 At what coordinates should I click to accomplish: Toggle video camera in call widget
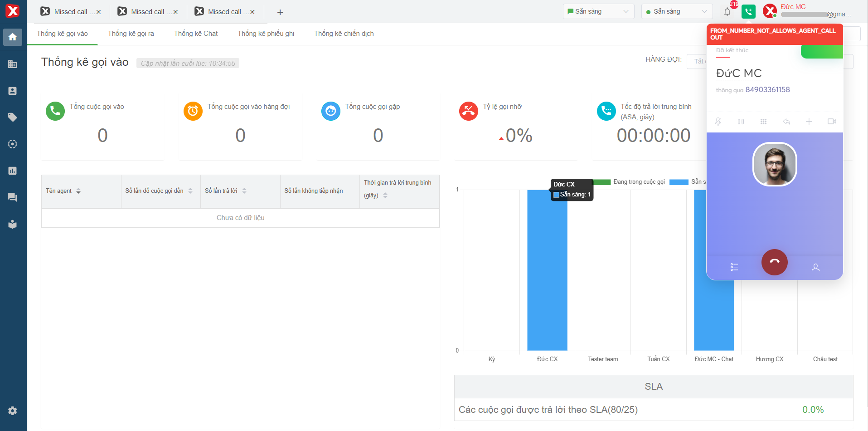832,122
